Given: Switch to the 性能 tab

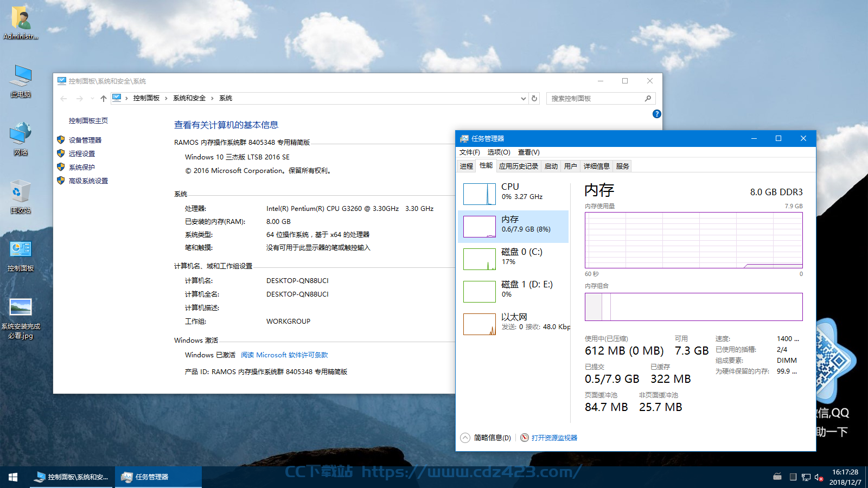Looking at the screenshot, I should pyautogui.click(x=486, y=166).
